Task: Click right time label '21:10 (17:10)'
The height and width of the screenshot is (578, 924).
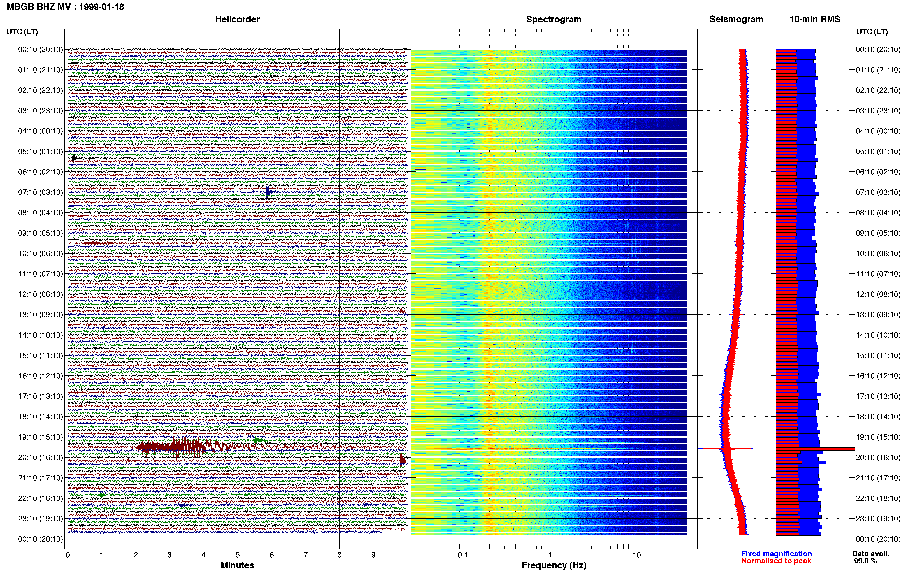Action: coord(878,478)
